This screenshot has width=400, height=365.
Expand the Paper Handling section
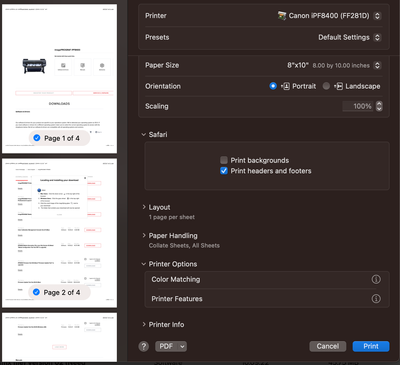[144, 236]
